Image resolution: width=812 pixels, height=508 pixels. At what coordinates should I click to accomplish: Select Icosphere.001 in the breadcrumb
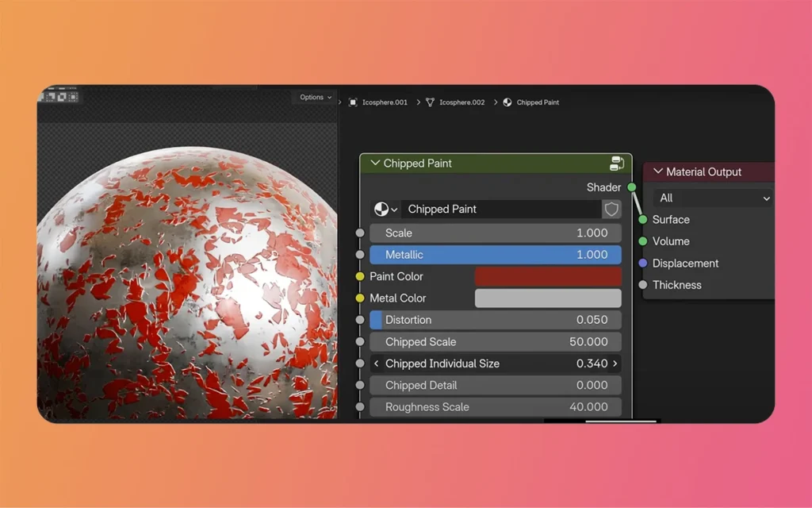pos(385,102)
